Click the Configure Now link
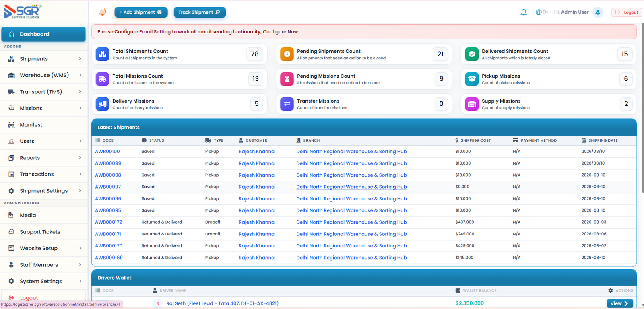 281,32
